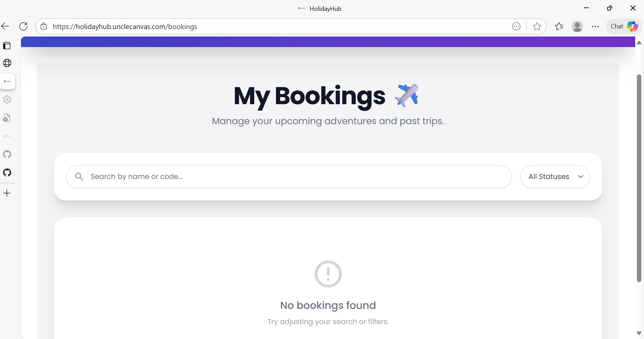Open the browser profile avatar
Viewport: 644px width, 339px height.
point(577,26)
